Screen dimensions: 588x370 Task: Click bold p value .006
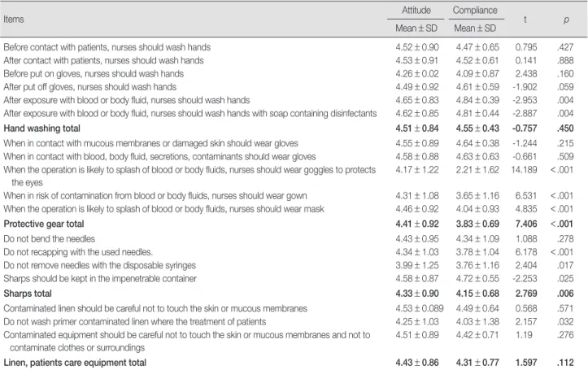[x=565, y=294]
